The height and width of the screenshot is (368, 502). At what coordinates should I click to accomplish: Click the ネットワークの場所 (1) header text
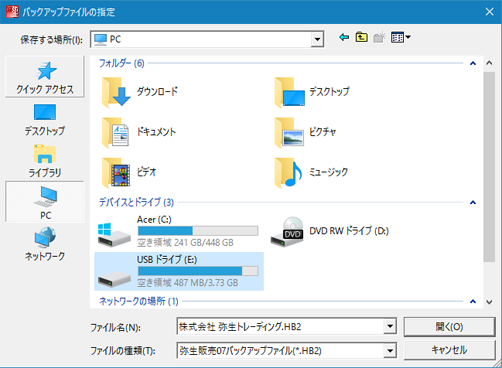pos(139,301)
